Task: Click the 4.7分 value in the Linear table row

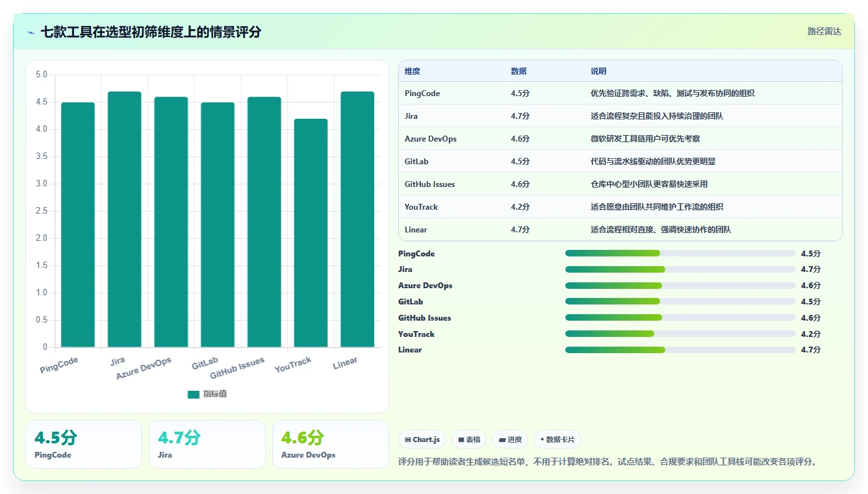Action: pyautogui.click(x=520, y=230)
